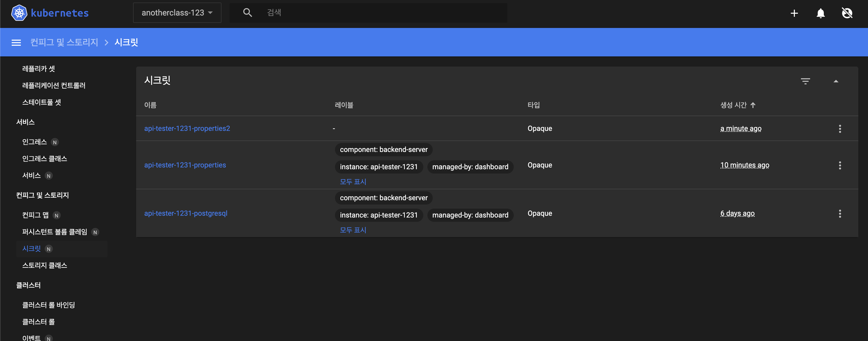This screenshot has height=341, width=868.
Task: Click the Kubernetes logo icon
Action: (19, 13)
